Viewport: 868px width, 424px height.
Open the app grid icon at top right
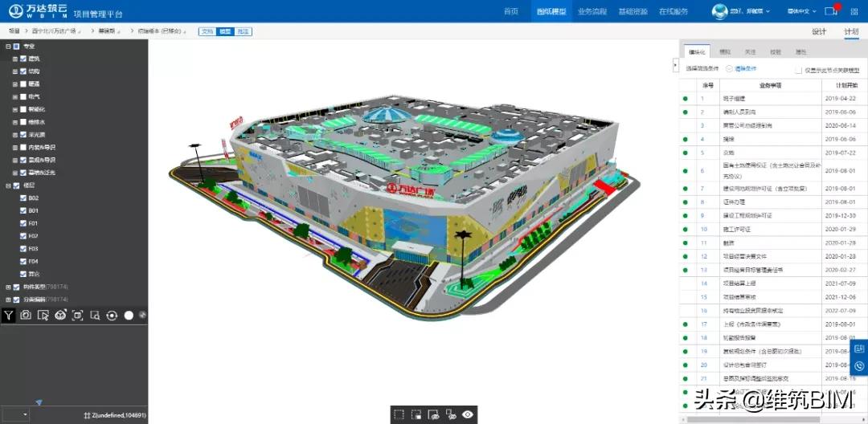tap(854, 11)
